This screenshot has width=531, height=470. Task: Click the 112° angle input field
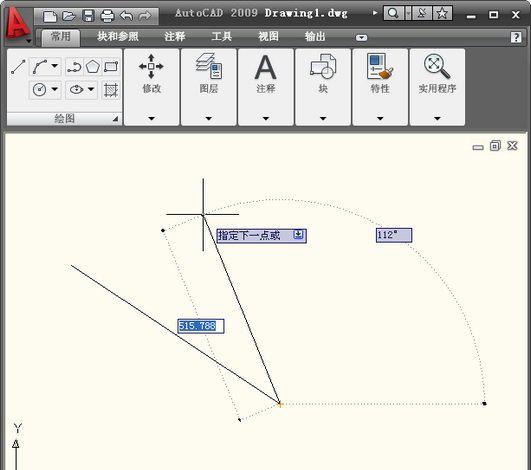point(394,235)
